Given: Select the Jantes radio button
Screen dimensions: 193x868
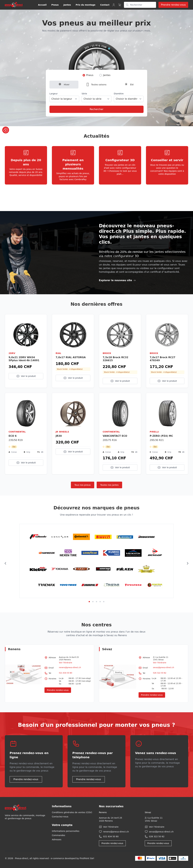Looking at the screenshot, I should (100, 75).
